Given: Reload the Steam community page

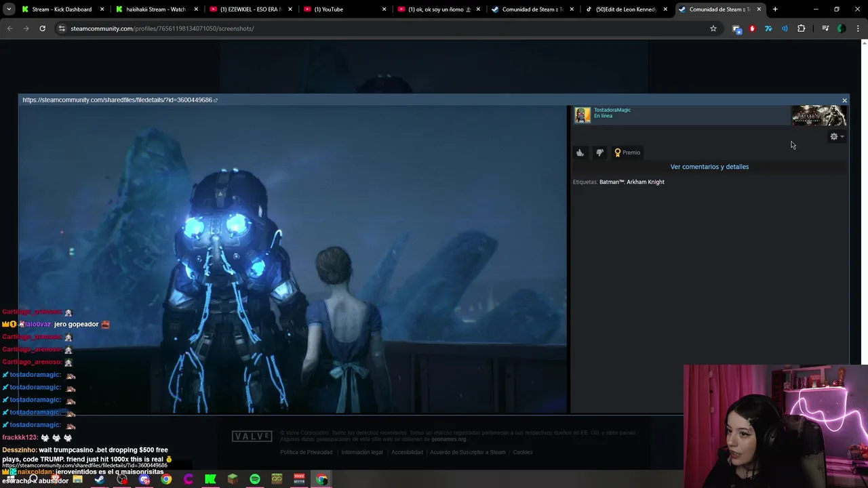Looking at the screenshot, I should pos(42,28).
